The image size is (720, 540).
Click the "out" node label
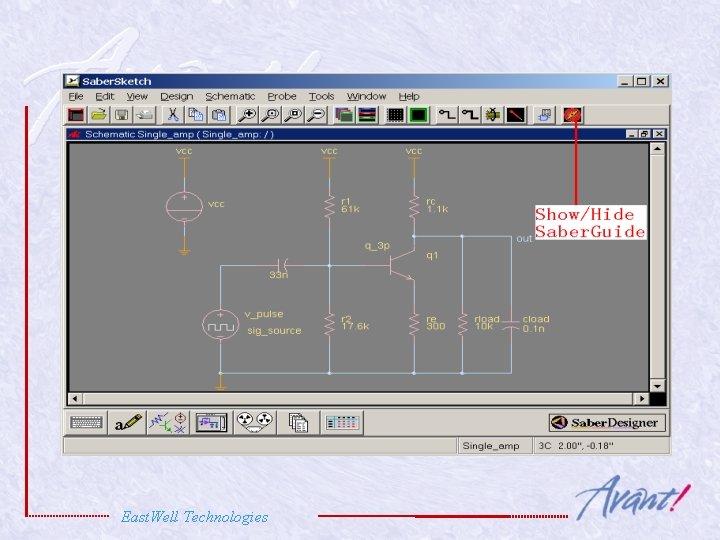point(524,239)
